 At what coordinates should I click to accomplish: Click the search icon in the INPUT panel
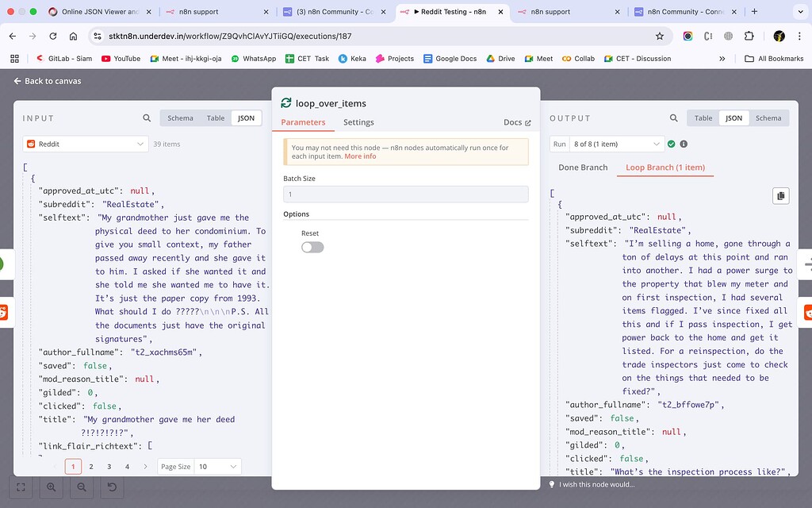coord(146,117)
